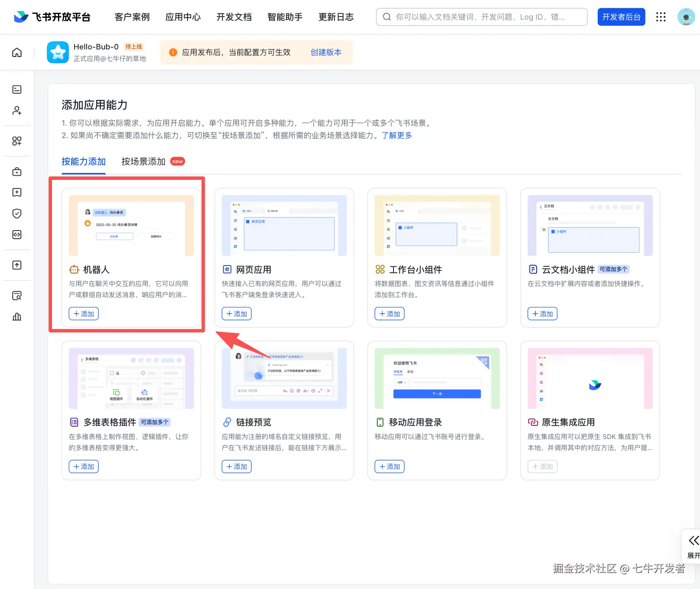This screenshot has height=589, width=700.
Task: Click the add capability grid icon
Action: coord(17,141)
